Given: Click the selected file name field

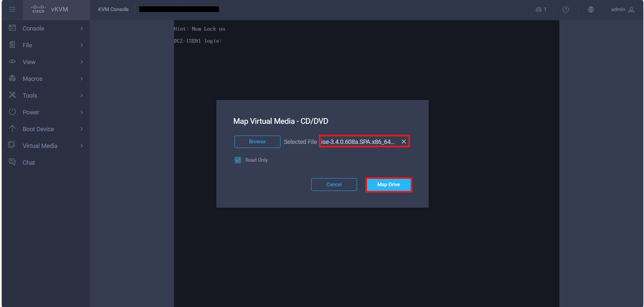Looking at the screenshot, I should point(358,142).
